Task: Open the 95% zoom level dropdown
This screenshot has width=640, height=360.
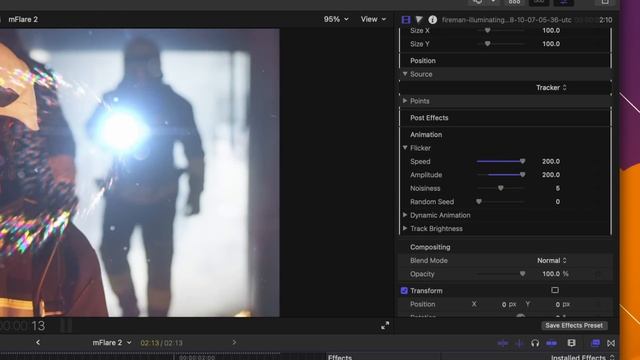Action: [x=336, y=19]
